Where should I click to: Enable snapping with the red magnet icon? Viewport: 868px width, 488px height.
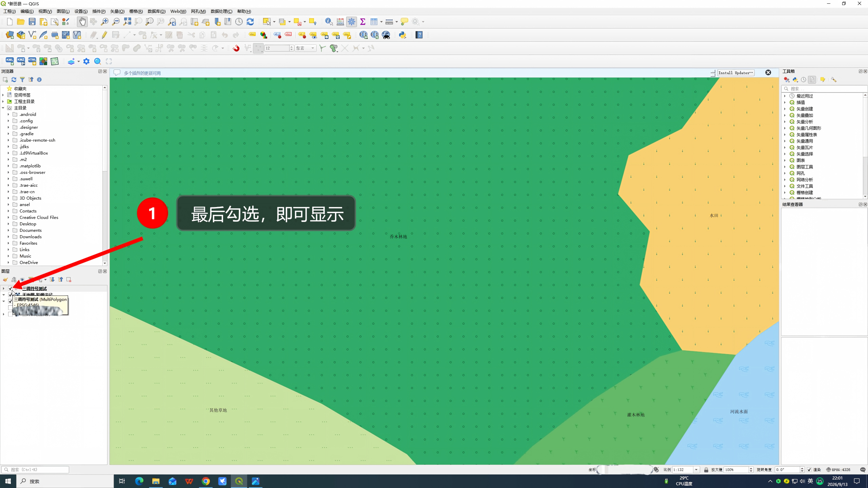(236, 48)
